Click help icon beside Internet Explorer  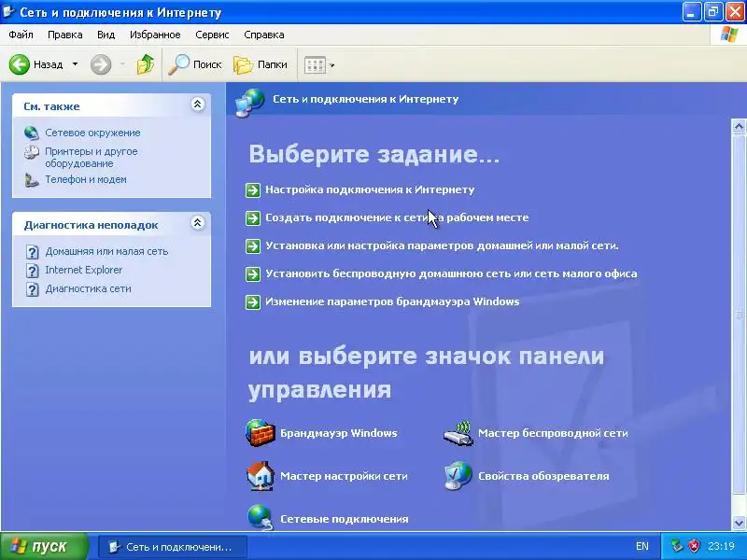(x=32, y=271)
